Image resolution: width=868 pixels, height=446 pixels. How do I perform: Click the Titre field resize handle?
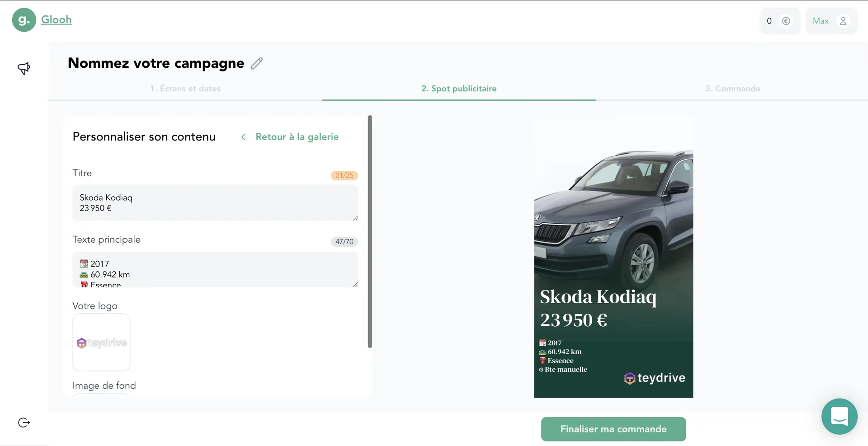355,218
